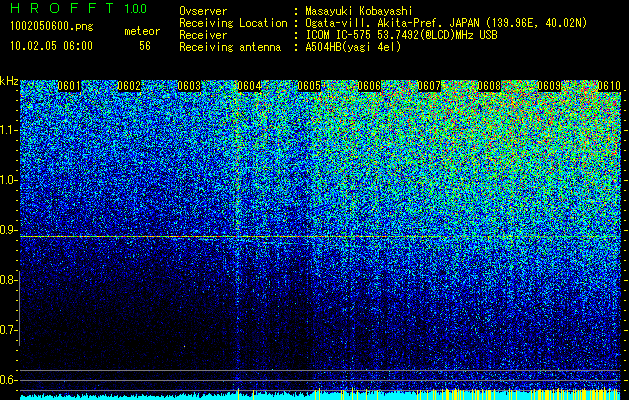629x400 pixels.
Task: Click the 0607 time marker
Action: [429, 86]
